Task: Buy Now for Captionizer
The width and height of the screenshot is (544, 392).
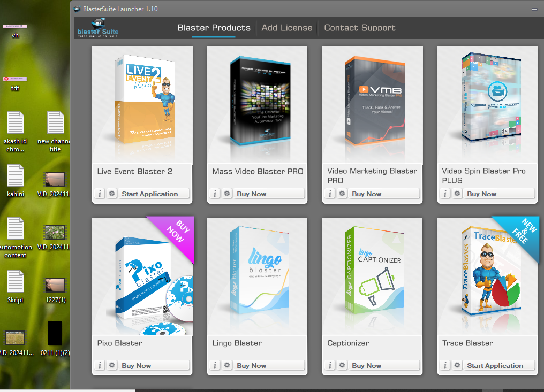Action: [384, 365]
